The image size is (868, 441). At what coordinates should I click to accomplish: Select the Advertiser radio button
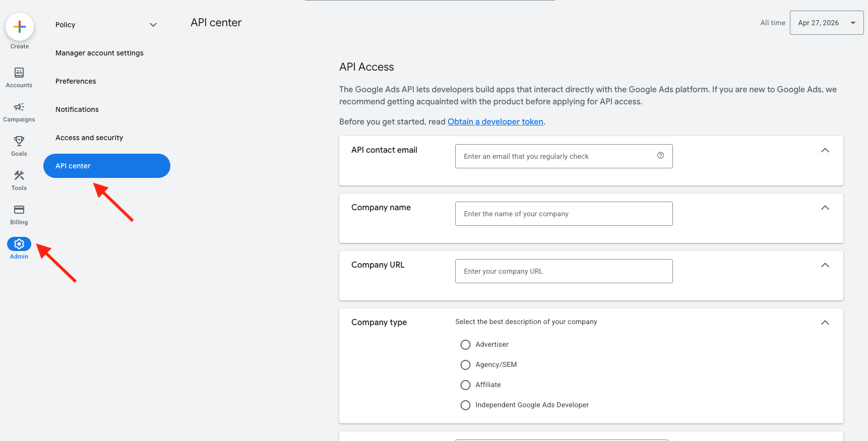tap(465, 345)
